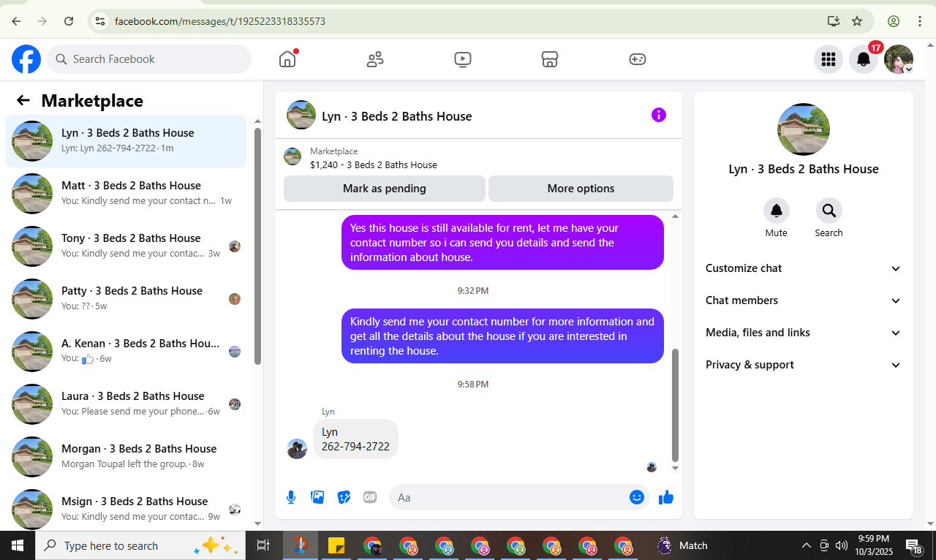The width and height of the screenshot is (936, 560).
Task: Go back using the arrow beside Marketplace
Action: pyautogui.click(x=23, y=101)
